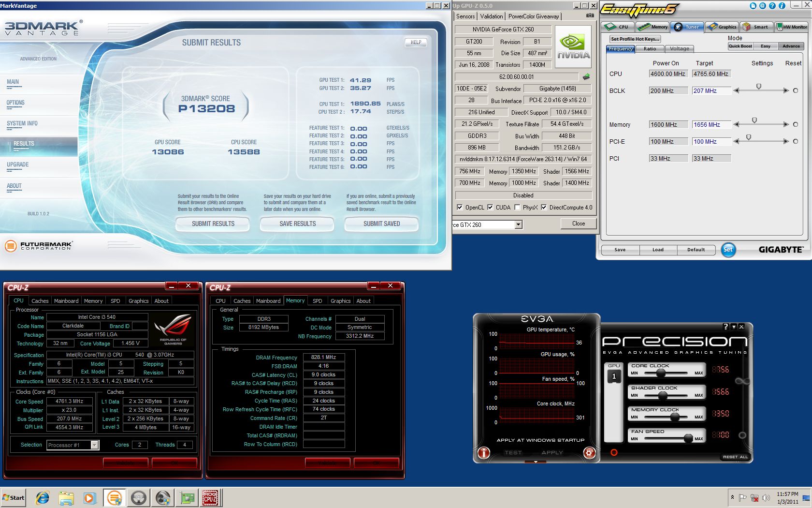This screenshot has height=508, width=812.
Task: Click the Save Results button
Action: (x=297, y=224)
